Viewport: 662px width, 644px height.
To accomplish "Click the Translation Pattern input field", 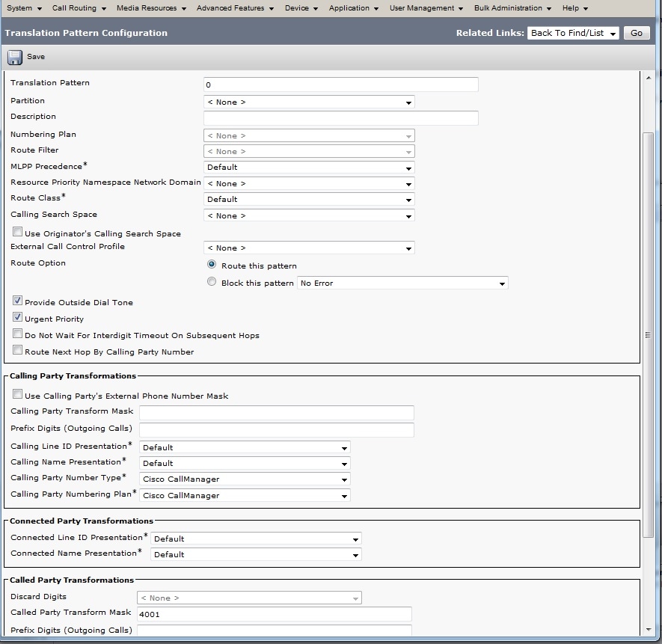I will 340,85.
